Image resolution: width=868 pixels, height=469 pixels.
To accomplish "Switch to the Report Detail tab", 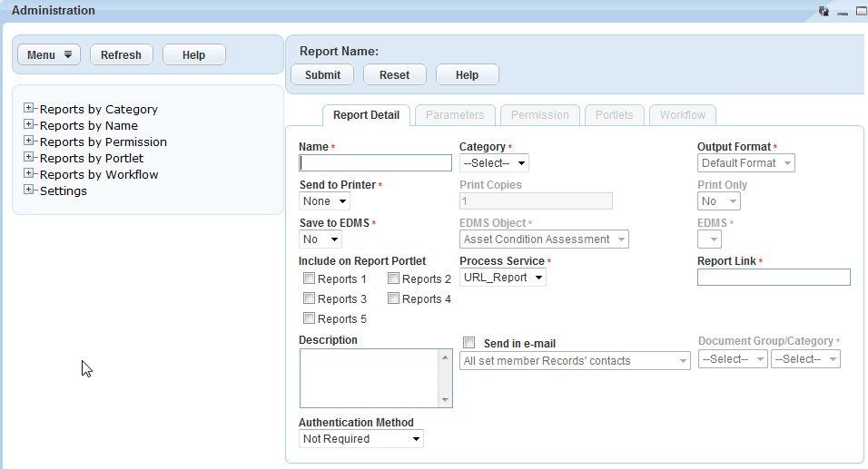I will point(366,115).
